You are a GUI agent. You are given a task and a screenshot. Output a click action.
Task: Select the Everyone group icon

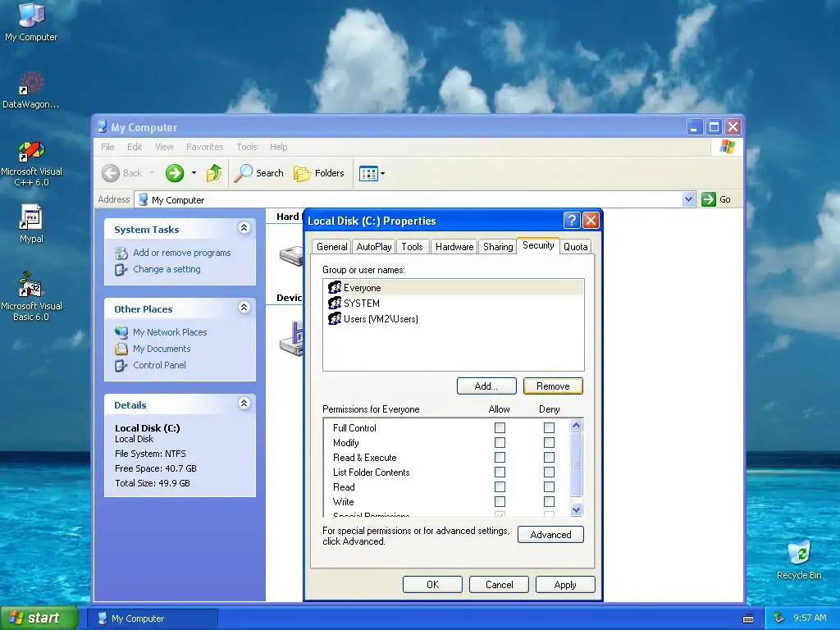click(335, 287)
